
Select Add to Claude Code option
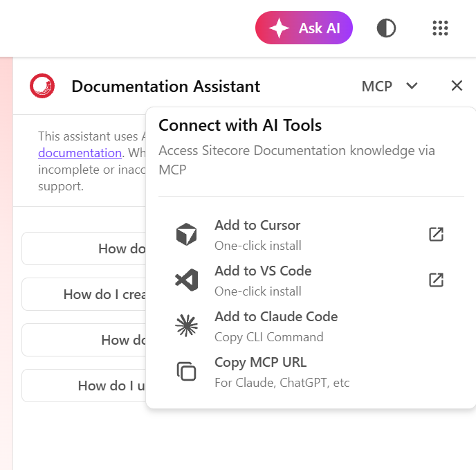311,326
